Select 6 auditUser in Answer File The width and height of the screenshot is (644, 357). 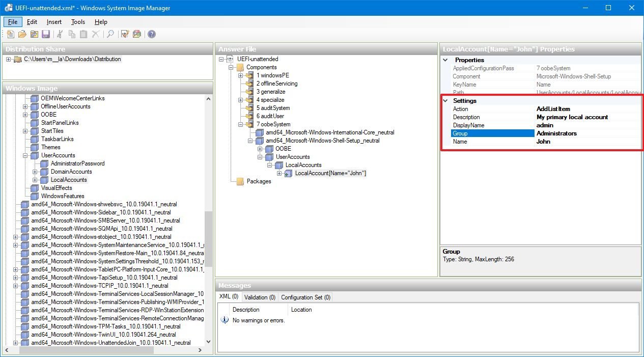click(x=270, y=116)
